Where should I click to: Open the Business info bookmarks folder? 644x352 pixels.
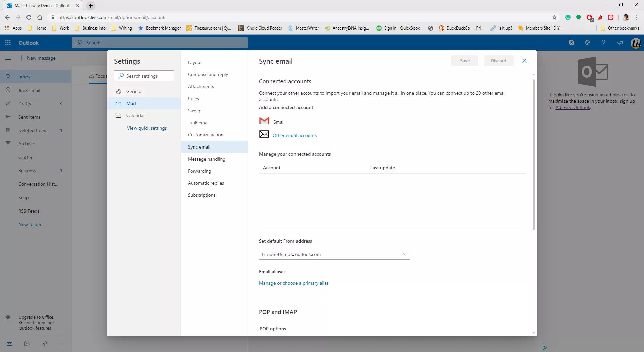[90, 28]
